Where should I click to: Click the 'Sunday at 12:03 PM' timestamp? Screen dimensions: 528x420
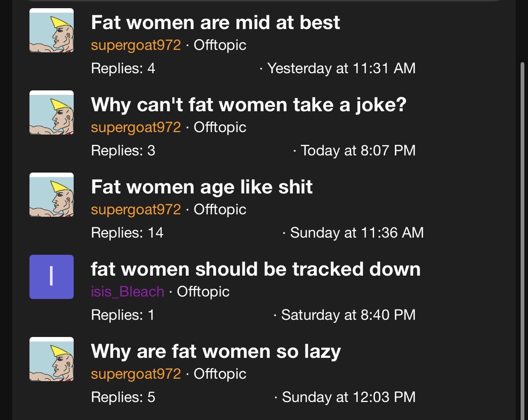point(349,397)
